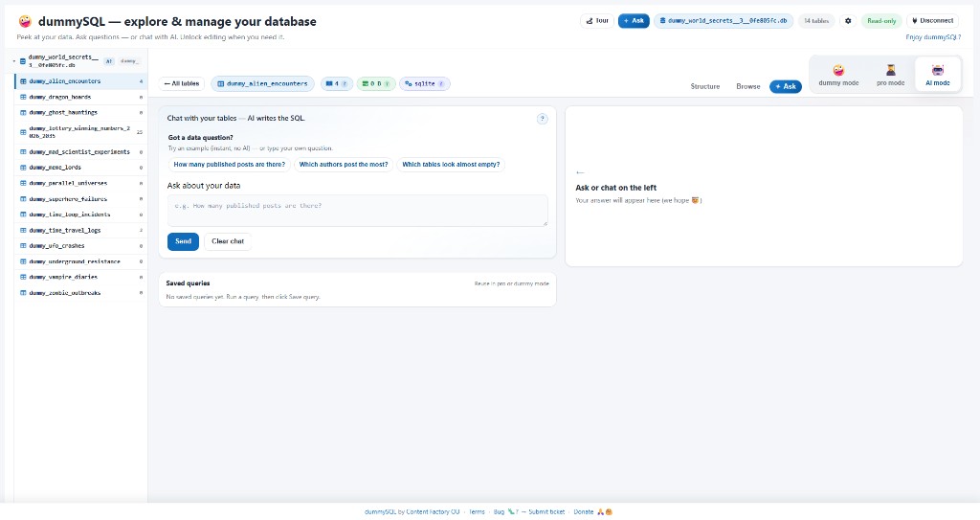
Task: Open the dummy_dragon_hoards table
Action: click(x=80, y=97)
